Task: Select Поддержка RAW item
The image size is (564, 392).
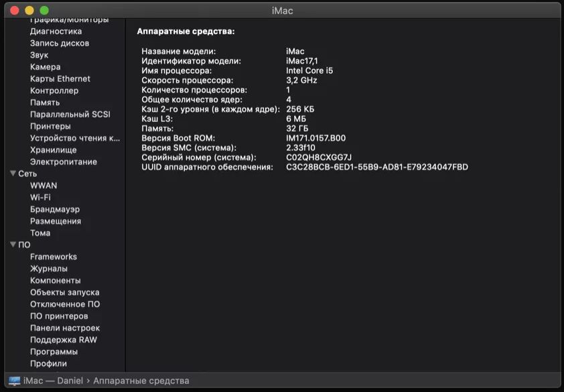Action: tap(64, 340)
